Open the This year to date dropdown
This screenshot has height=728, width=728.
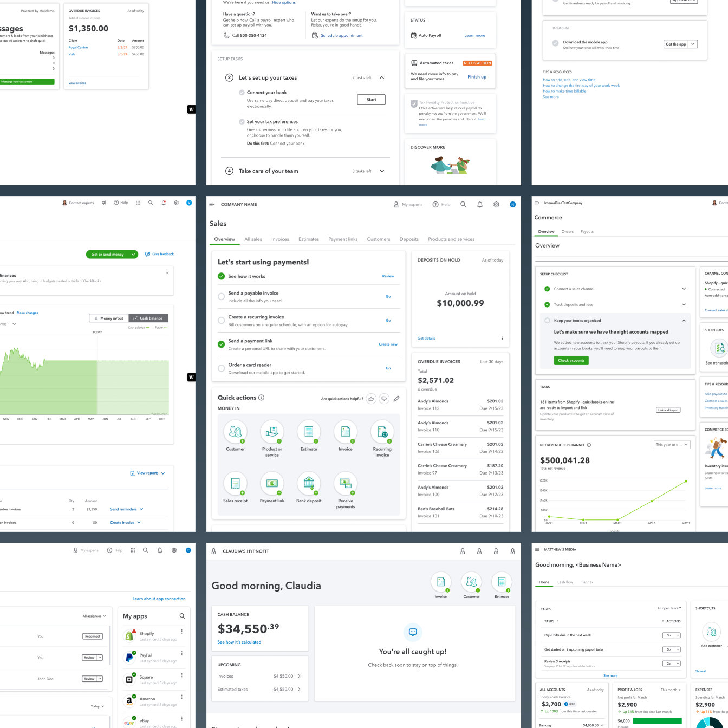point(672,445)
